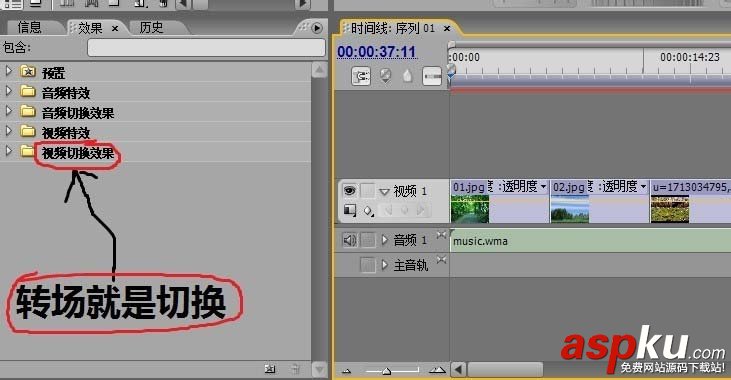This screenshot has height=380, width=731.
Task: Click the DVD marker icon in timeline
Action: pos(385,76)
